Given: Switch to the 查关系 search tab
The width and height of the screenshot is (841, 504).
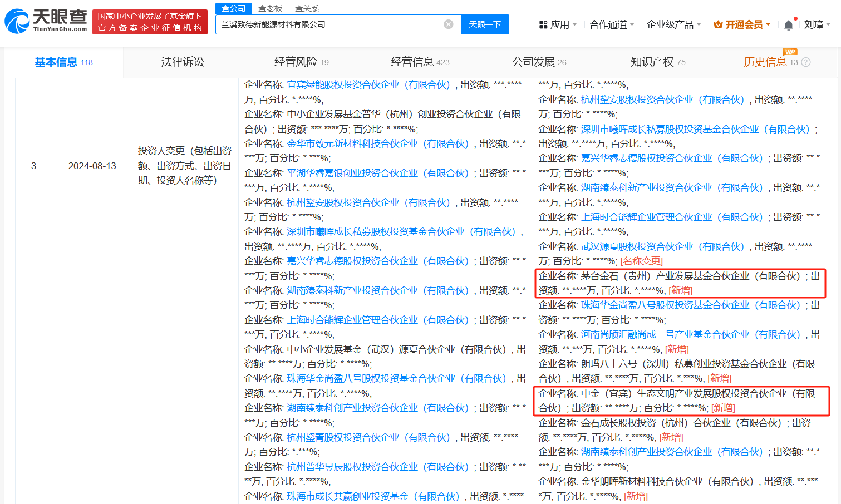Looking at the screenshot, I should [307, 8].
